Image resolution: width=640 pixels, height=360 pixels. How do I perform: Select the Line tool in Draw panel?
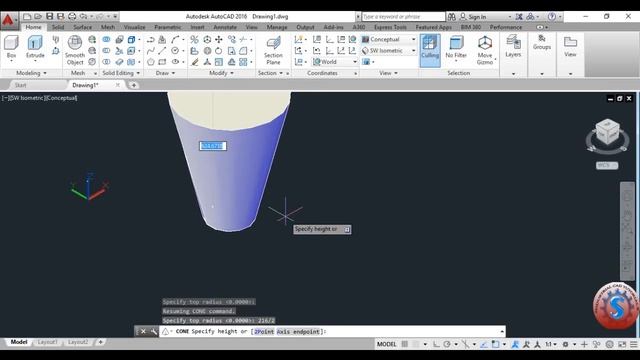(x=162, y=51)
